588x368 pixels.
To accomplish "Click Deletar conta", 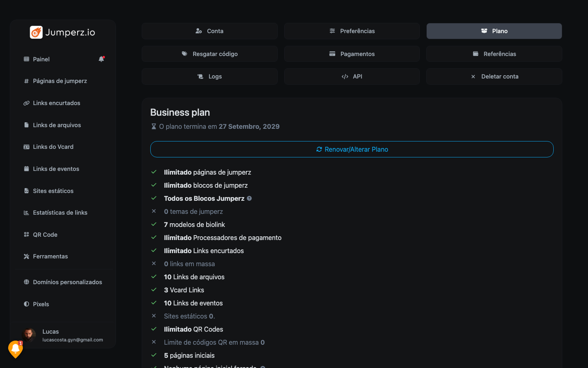I will [494, 76].
